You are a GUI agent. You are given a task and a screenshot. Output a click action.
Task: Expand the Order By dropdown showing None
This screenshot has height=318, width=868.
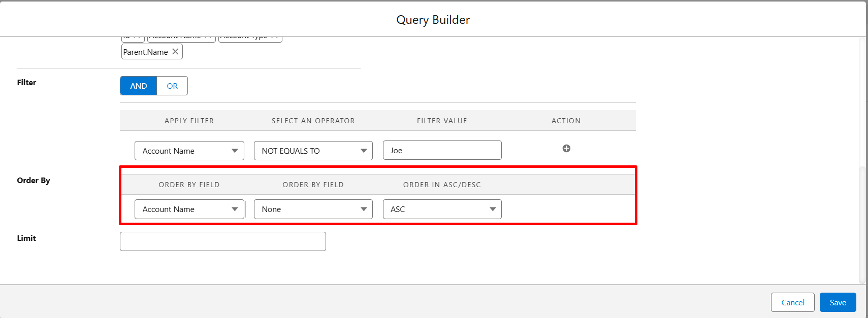[313, 209]
